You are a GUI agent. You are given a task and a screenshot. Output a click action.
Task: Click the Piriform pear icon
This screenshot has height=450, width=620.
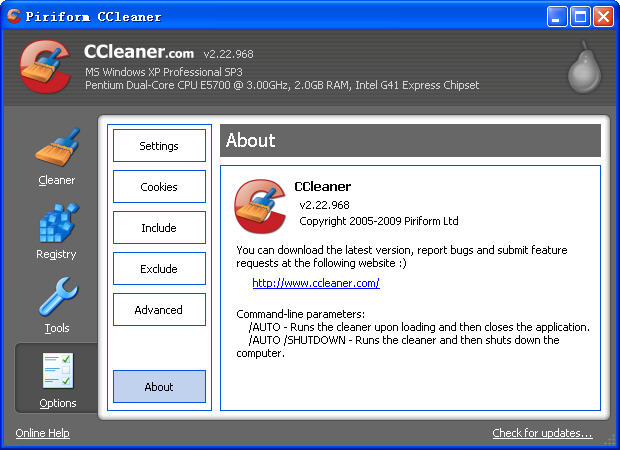[582, 67]
